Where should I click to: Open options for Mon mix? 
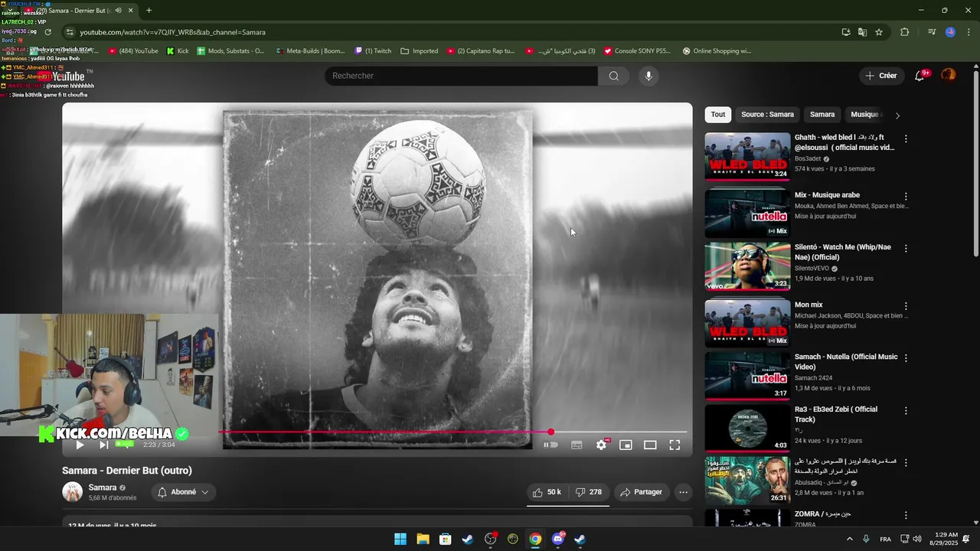[906, 306]
